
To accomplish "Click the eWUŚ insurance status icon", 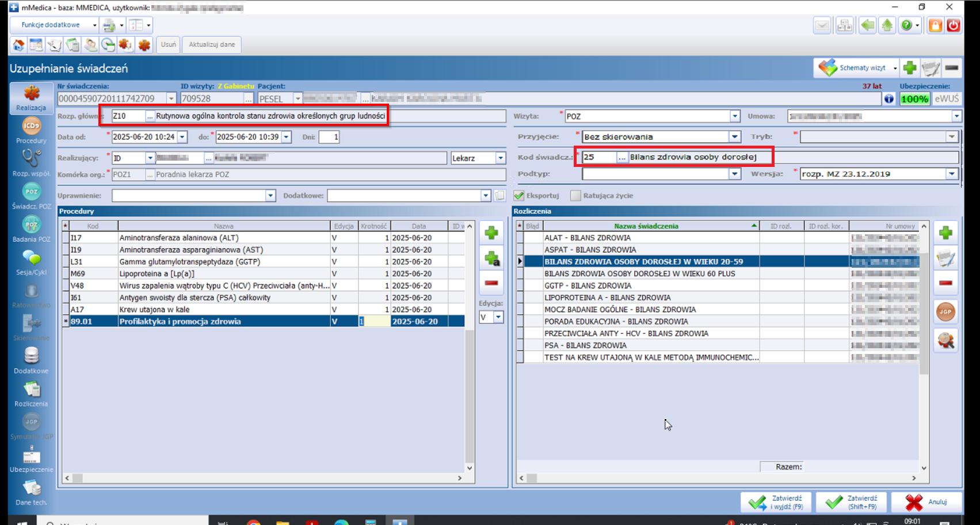I will pyautogui.click(x=946, y=99).
